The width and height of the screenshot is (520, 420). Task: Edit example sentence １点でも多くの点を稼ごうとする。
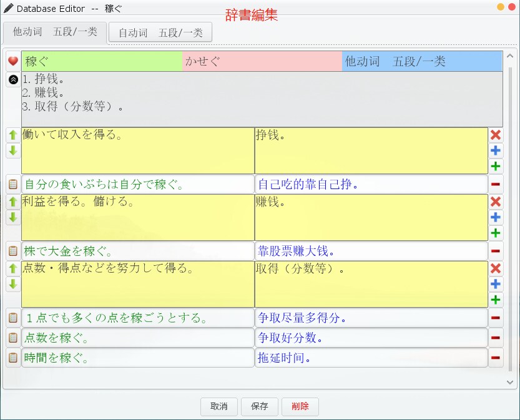pyautogui.click(x=138, y=318)
